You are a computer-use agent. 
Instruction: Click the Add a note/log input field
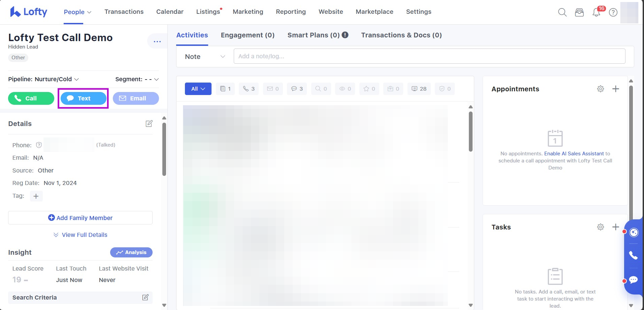point(429,56)
